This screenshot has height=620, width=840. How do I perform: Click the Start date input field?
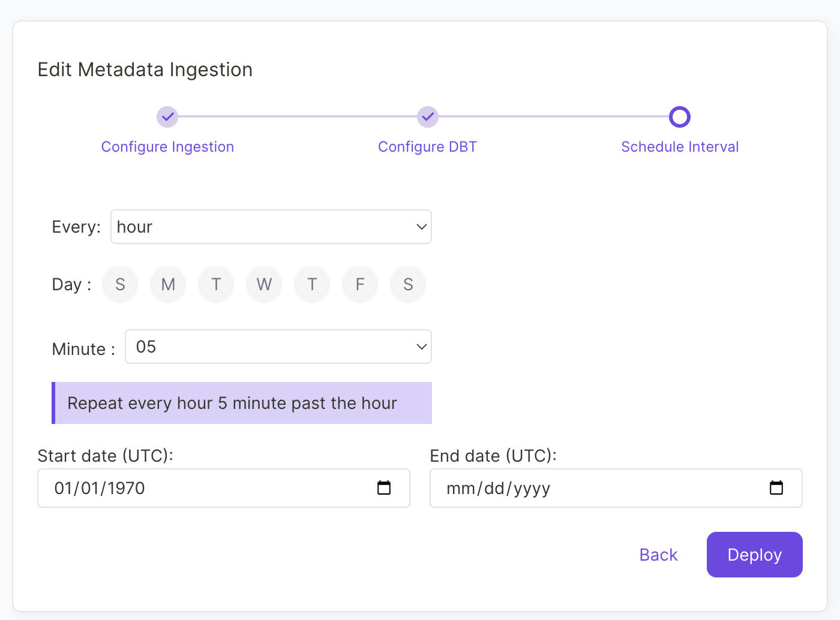coord(180,488)
